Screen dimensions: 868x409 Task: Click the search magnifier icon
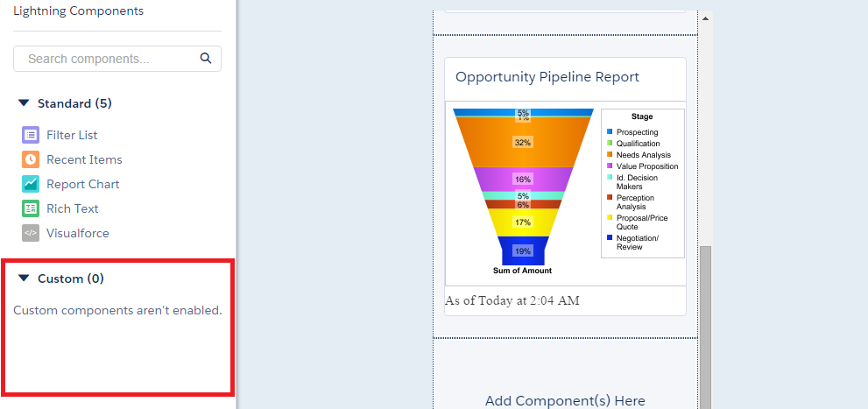click(206, 59)
